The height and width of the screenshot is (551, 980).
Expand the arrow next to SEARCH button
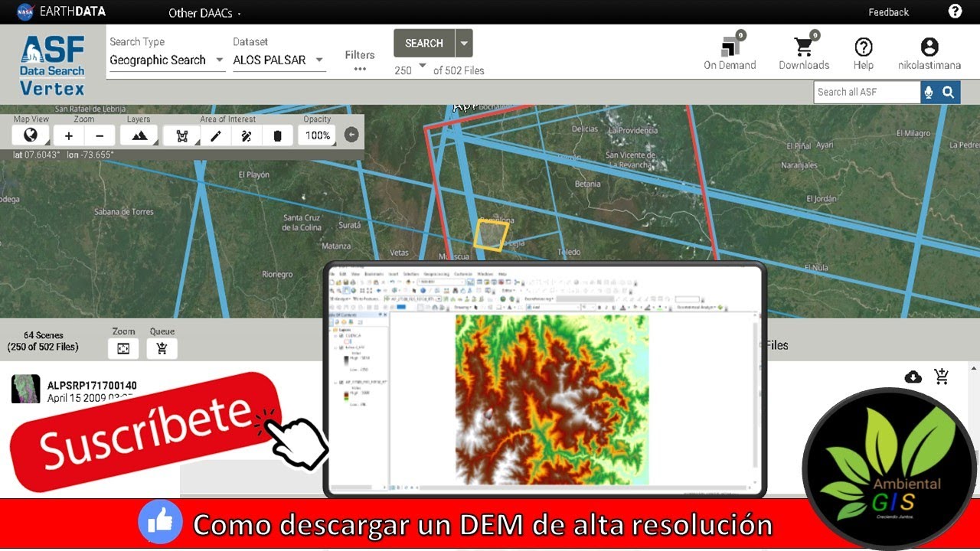(464, 43)
